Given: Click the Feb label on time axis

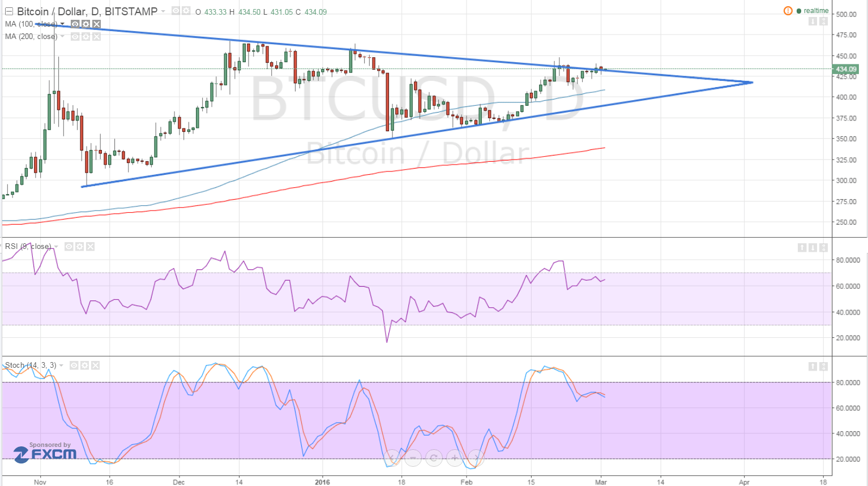Looking at the screenshot, I should (x=466, y=482).
